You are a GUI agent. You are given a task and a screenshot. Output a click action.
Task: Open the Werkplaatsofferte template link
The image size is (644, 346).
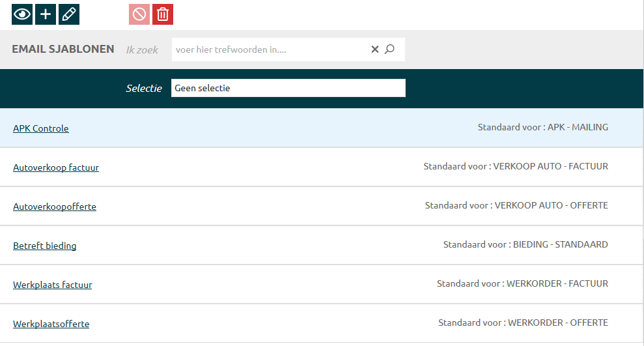tap(51, 324)
